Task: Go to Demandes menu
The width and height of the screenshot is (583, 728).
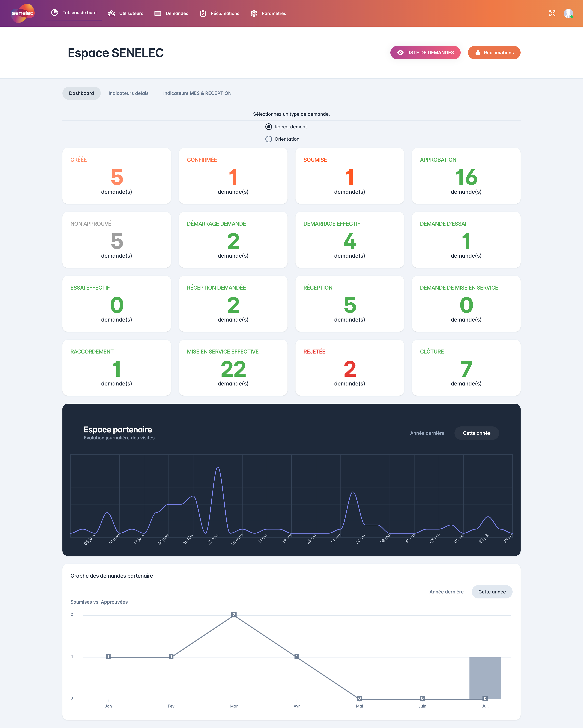Action: coord(171,13)
